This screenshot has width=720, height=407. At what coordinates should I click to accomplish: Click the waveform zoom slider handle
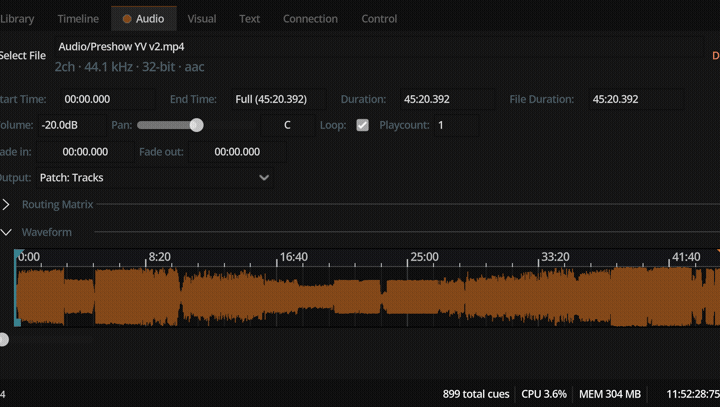(4, 339)
